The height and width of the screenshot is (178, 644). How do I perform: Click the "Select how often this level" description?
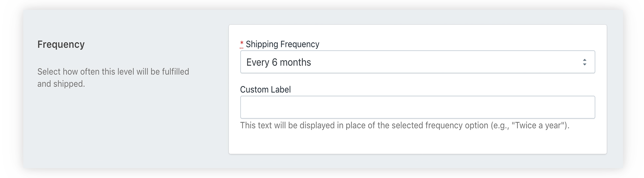coord(113,72)
